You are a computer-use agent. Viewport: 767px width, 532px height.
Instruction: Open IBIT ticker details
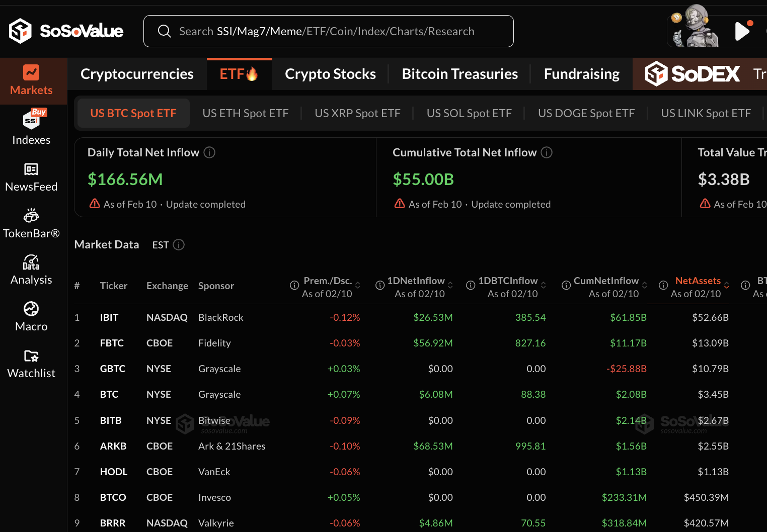coord(109,317)
